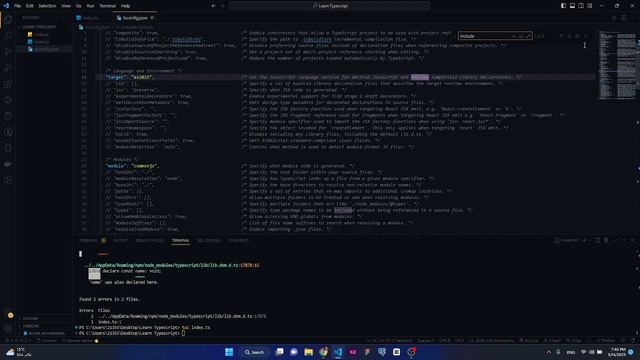Click the lib.dom.d.ts error path link
The image size is (640, 360).
[171, 265]
